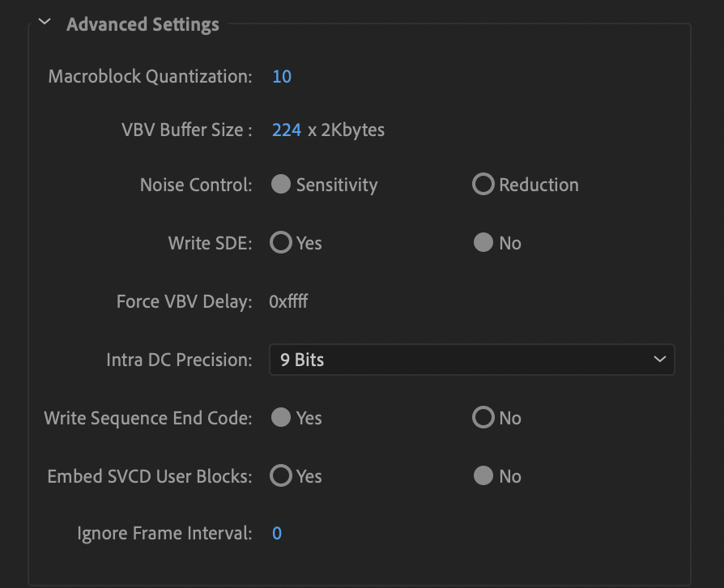Set Write SDE to No
Image resolution: width=724 pixels, height=588 pixels.
pyautogui.click(x=483, y=242)
